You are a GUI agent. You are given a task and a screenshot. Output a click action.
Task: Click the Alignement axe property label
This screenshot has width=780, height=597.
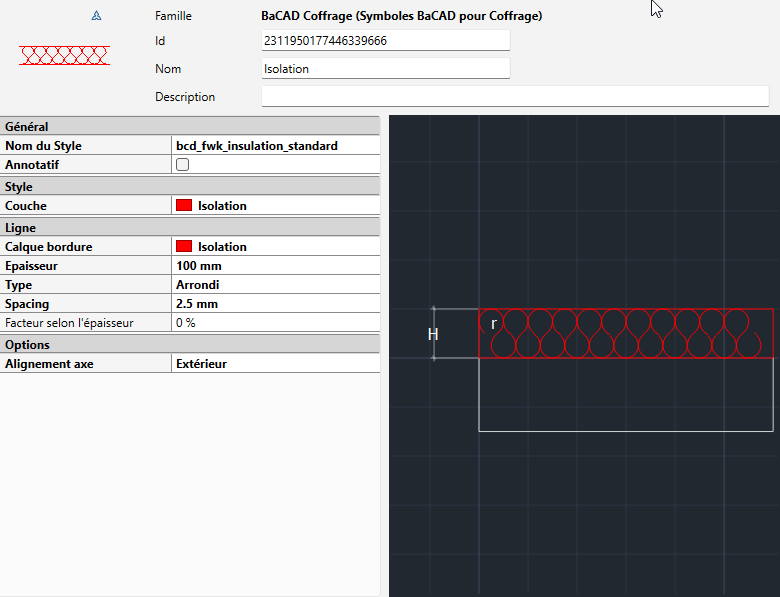click(49, 364)
